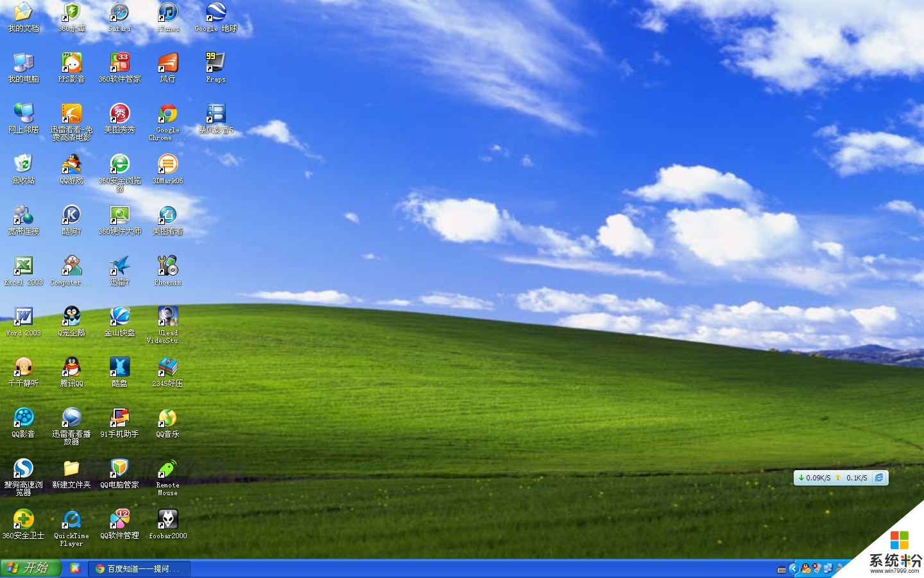Select the 3DMark06 desktop icon
Viewport: 924px width, 578px height.
coord(167,164)
